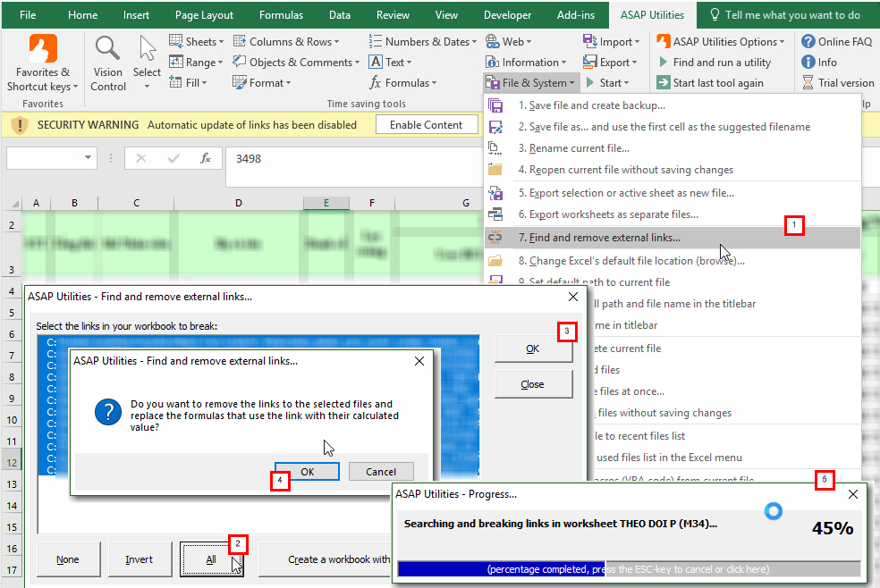Click the Invert selection button
The width and height of the screenshot is (880, 588).
(x=140, y=559)
